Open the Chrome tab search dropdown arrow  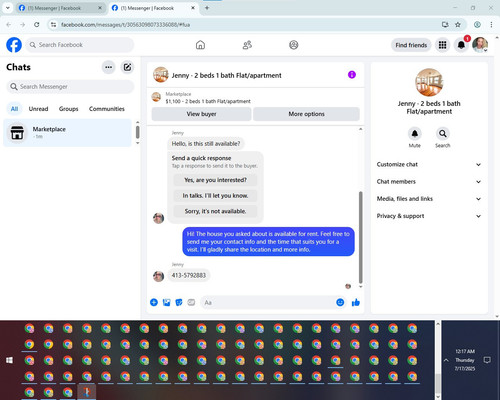pos(8,8)
